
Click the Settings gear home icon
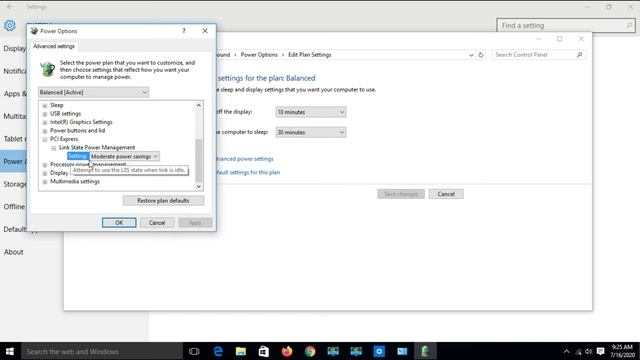coord(10,25)
